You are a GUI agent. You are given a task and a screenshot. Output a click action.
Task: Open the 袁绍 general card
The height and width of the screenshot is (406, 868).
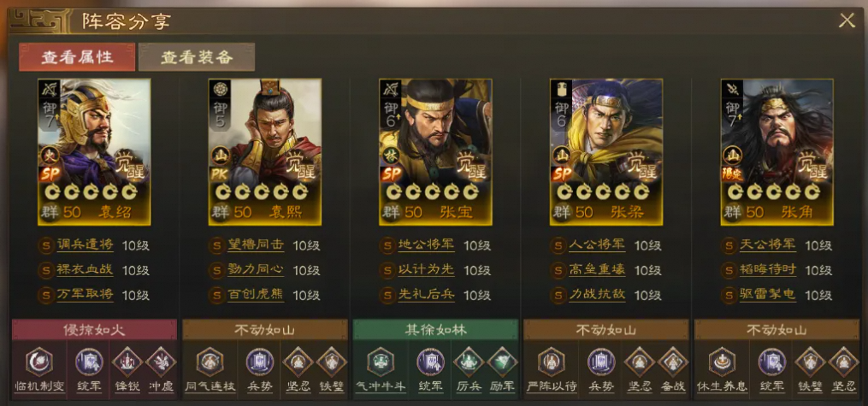coord(94,152)
